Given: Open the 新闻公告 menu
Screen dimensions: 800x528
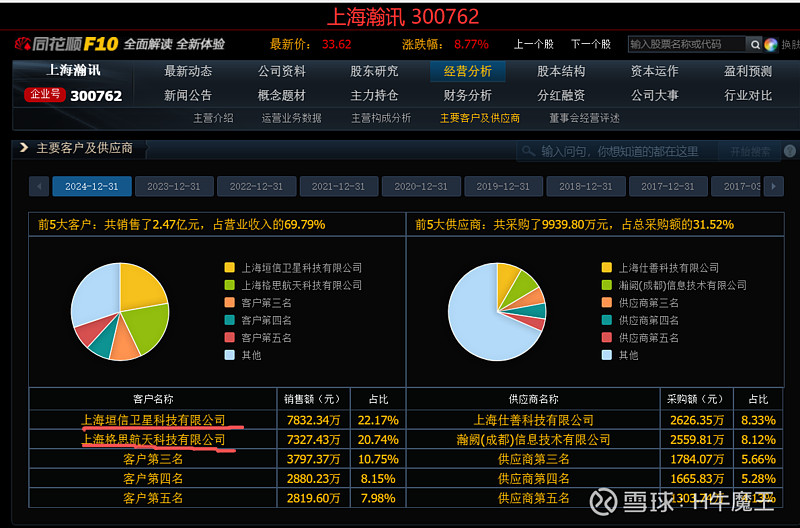Looking at the screenshot, I should pos(188,95).
